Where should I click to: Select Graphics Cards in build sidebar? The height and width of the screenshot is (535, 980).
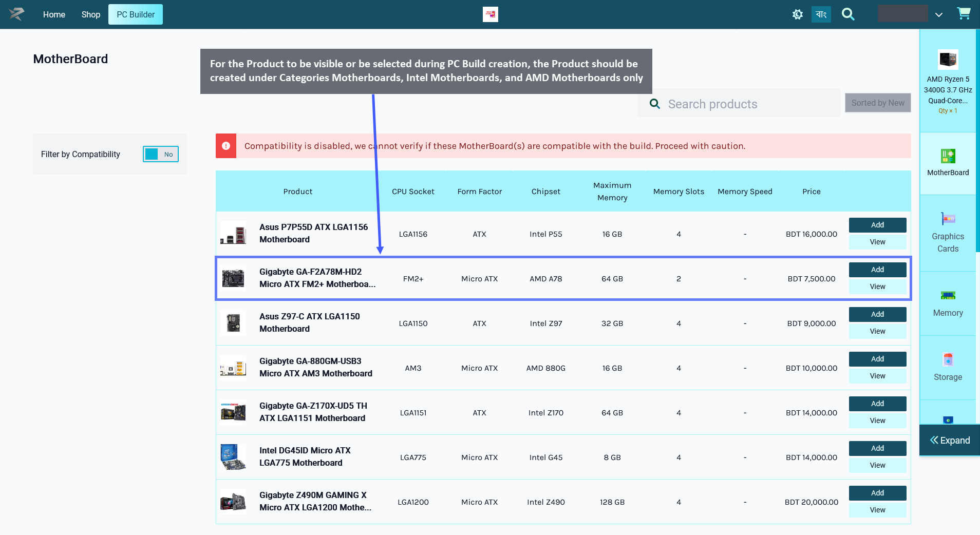(x=948, y=233)
